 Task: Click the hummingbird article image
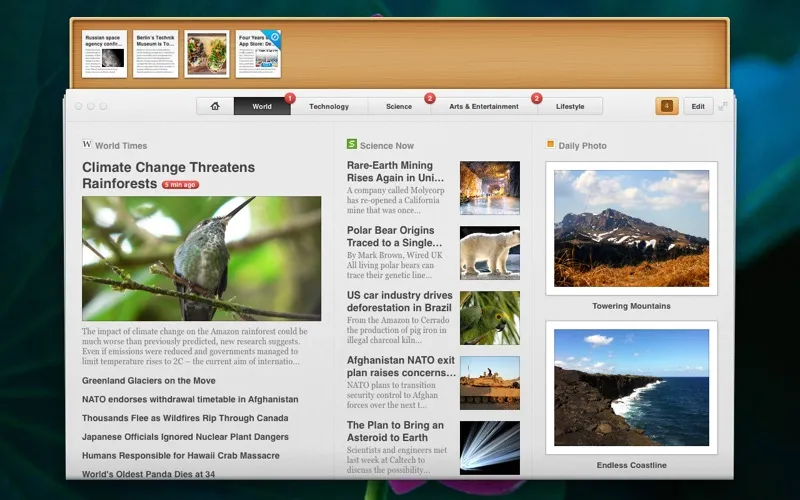tap(202, 258)
